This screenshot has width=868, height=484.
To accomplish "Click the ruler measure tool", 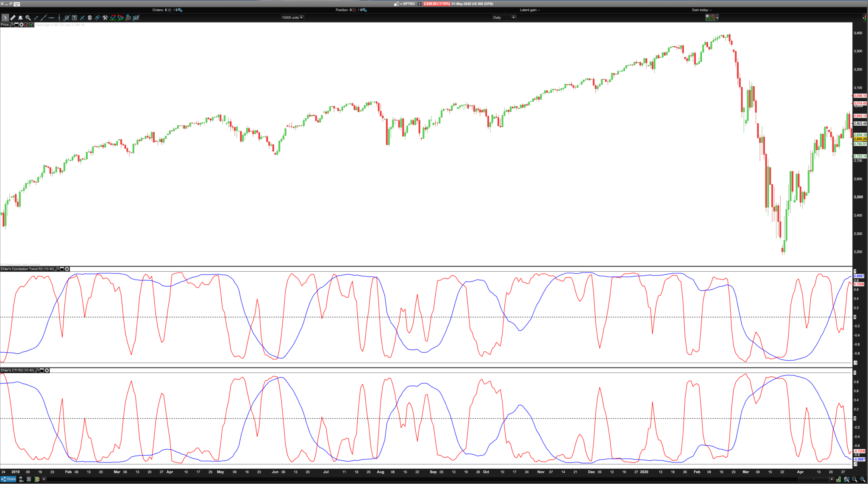I will [13, 18].
